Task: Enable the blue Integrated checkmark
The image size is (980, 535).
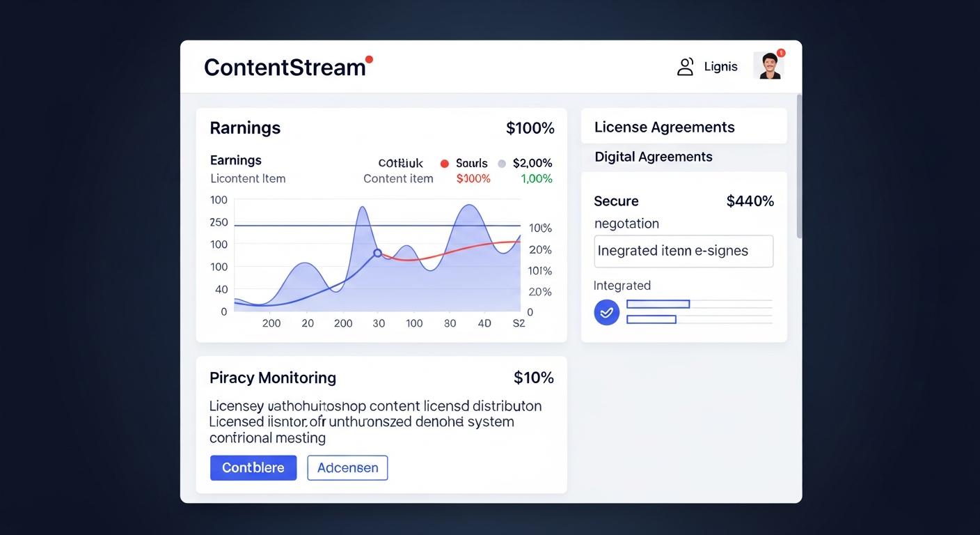Action: [x=606, y=312]
